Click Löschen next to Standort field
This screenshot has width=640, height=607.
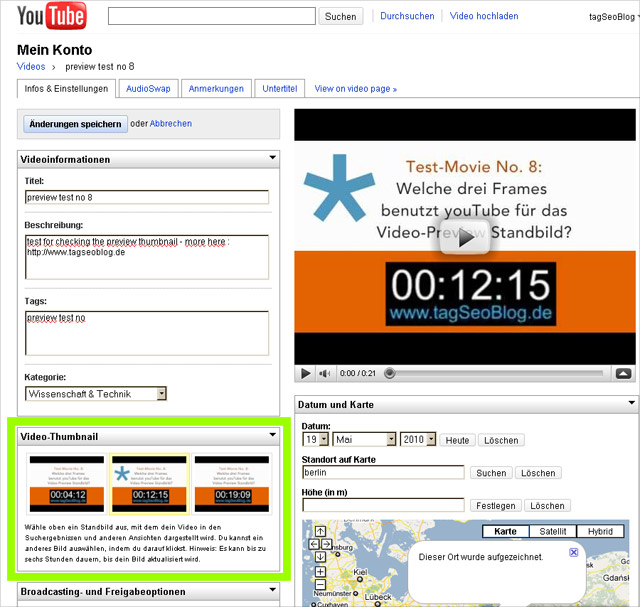click(x=538, y=473)
